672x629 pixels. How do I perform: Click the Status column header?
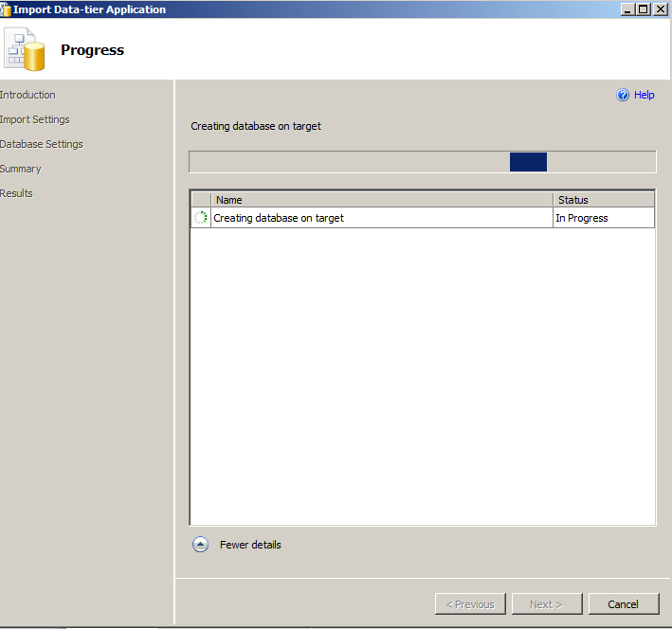click(x=603, y=200)
